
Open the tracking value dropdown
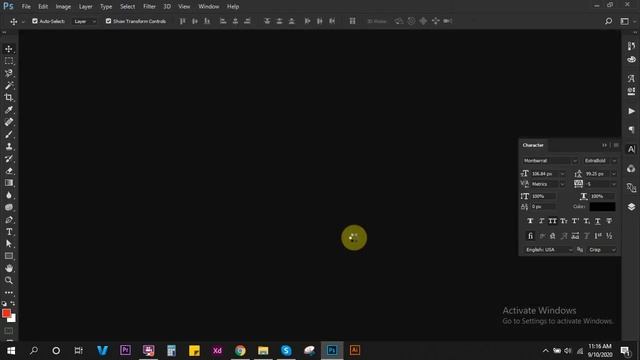coord(613,184)
